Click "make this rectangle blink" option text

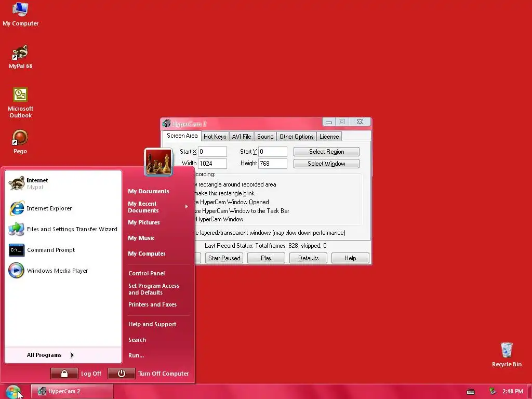pyautogui.click(x=224, y=193)
